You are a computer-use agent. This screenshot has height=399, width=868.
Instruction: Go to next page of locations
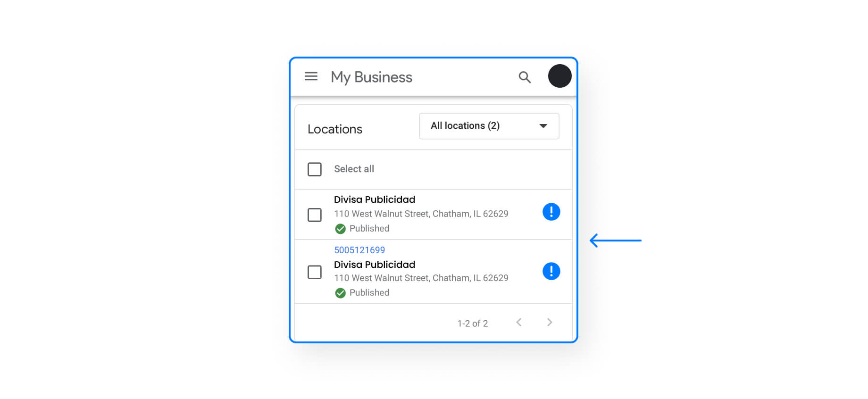(x=550, y=322)
